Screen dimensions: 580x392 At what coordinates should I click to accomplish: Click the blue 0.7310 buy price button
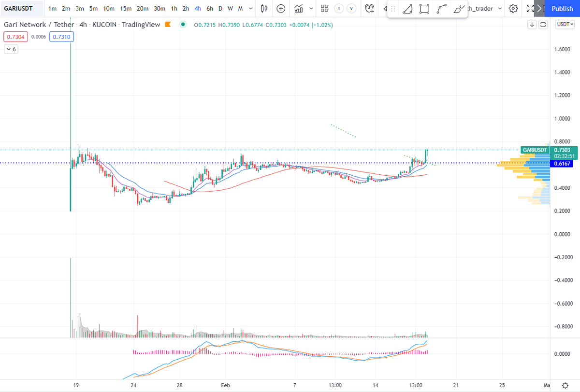(61, 36)
